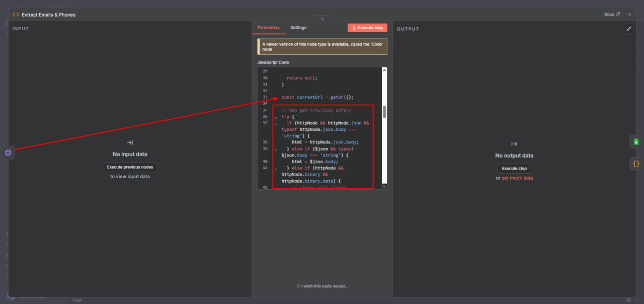
Task: Click the lightbulb icon near 'I wish this node would'
Action: pyautogui.click(x=298, y=286)
